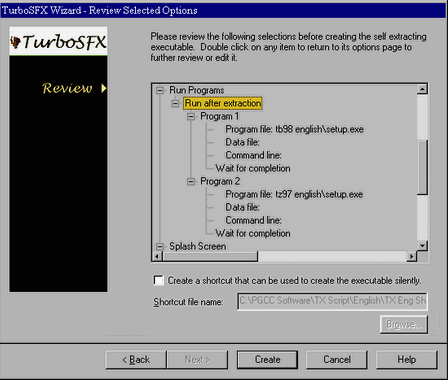Image resolution: width=448 pixels, height=380 pixels.
Task: Cancel the TurboSFX wizard
Action: click(x=337, y=360)
